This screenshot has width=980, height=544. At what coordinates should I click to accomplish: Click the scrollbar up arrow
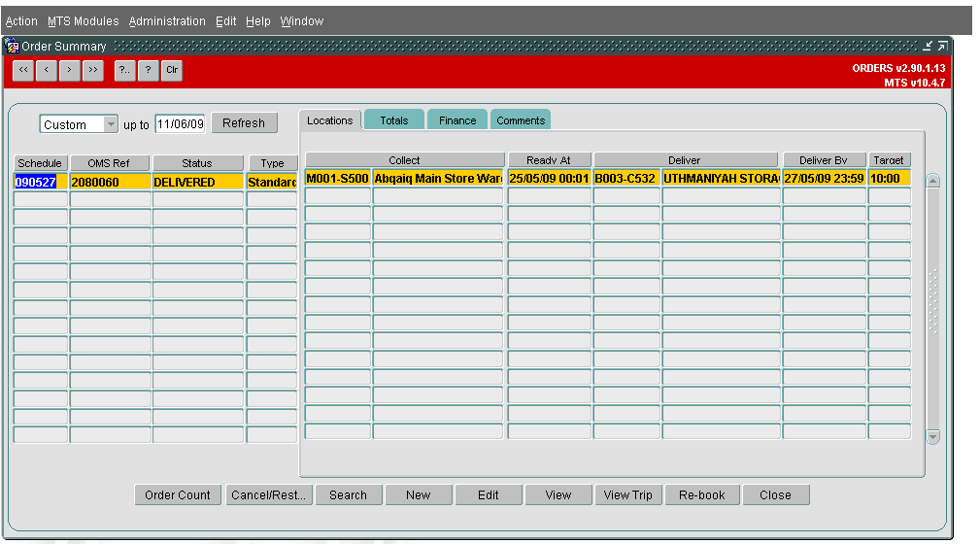[x=933, y=181]
